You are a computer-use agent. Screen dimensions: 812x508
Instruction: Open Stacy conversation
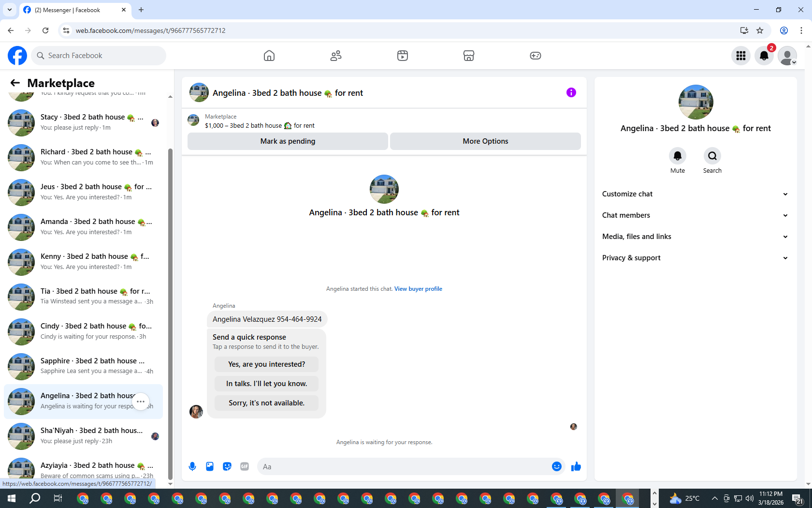coord(83,123)
